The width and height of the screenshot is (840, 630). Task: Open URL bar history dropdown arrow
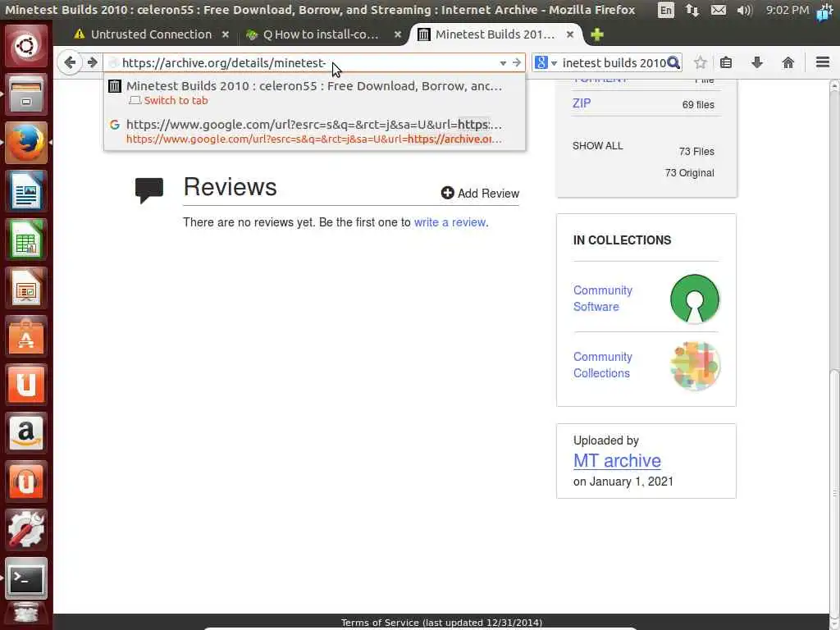503,63
